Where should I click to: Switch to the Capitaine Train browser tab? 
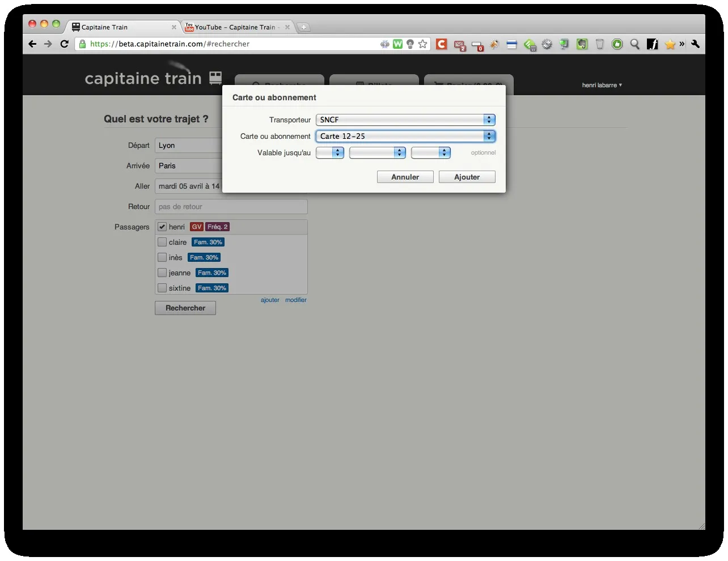coord(124,27)
